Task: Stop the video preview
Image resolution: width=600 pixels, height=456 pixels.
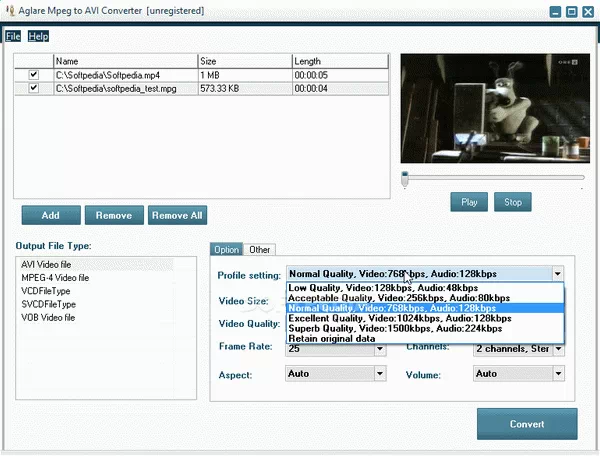Action: pyautogui.click(x=513, y=202)
